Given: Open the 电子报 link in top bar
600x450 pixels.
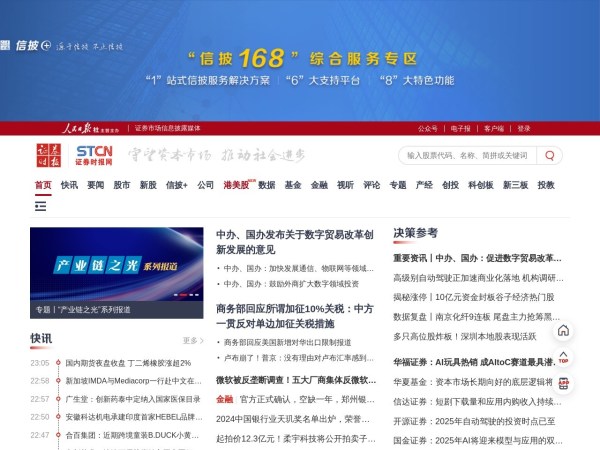Looking at the screenshot, I should (460, 128).
